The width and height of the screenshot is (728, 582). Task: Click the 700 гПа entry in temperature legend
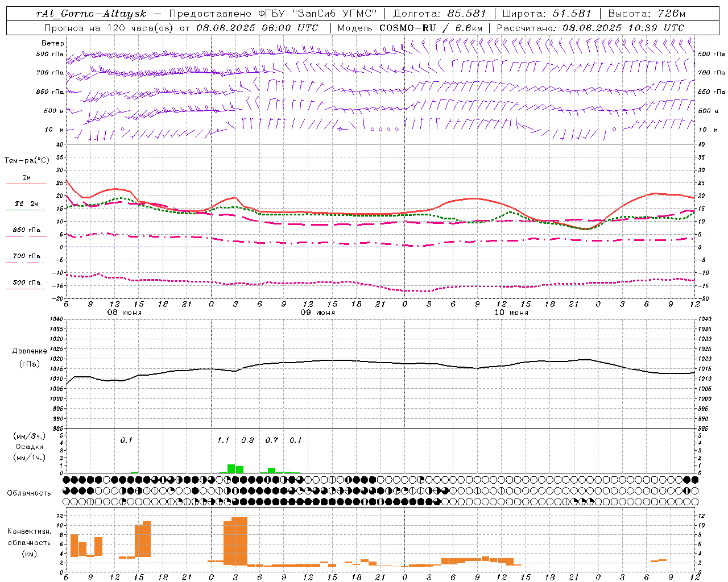tap(27, 256)
